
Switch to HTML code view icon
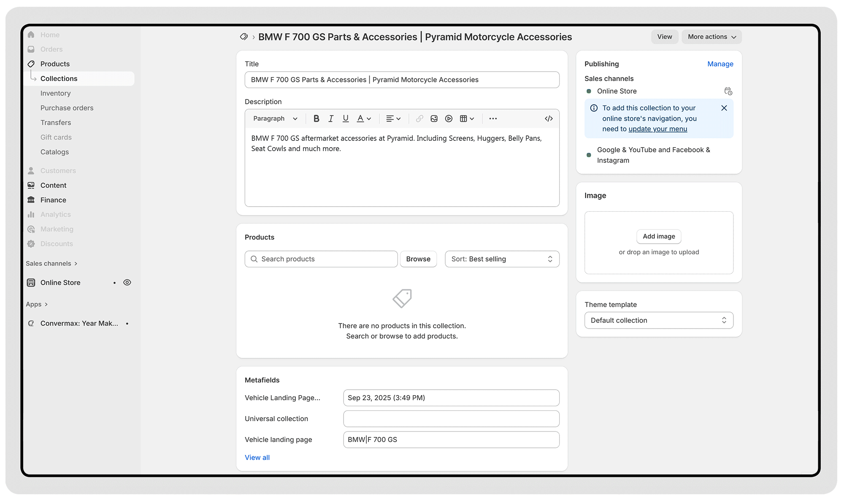(548, 119)
